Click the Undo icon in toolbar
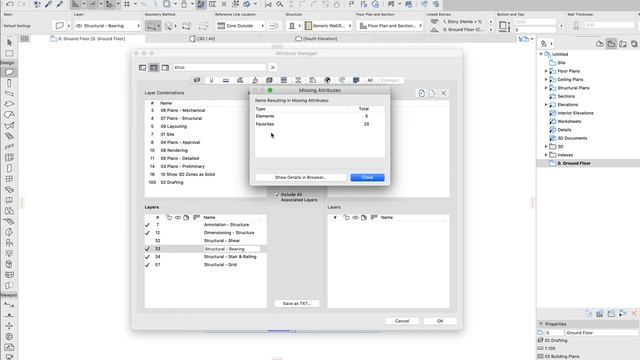 pos(10,4)
